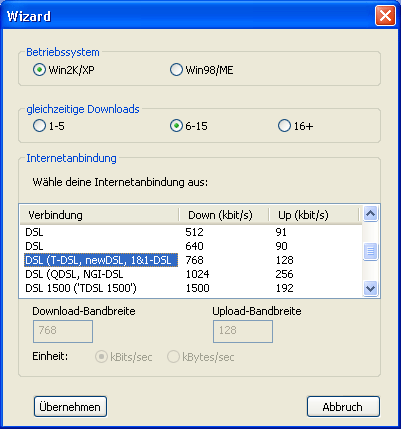Select the DSL 640 connection row
401x429 pixels.
click(191, 246)
